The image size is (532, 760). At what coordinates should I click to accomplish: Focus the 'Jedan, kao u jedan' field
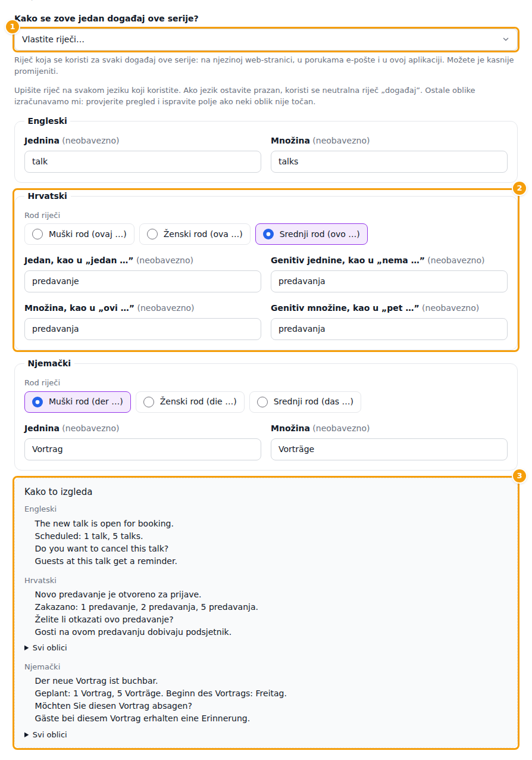tap(143, 281)
